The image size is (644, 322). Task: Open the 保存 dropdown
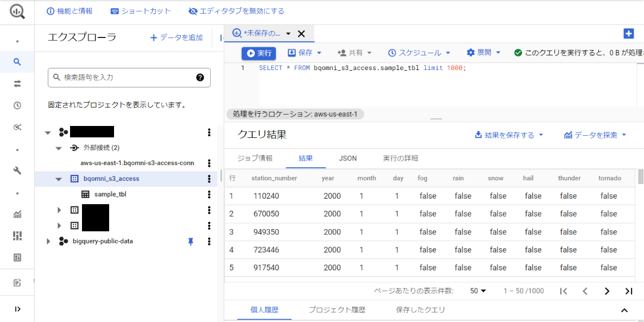click(x=304, y=53)
